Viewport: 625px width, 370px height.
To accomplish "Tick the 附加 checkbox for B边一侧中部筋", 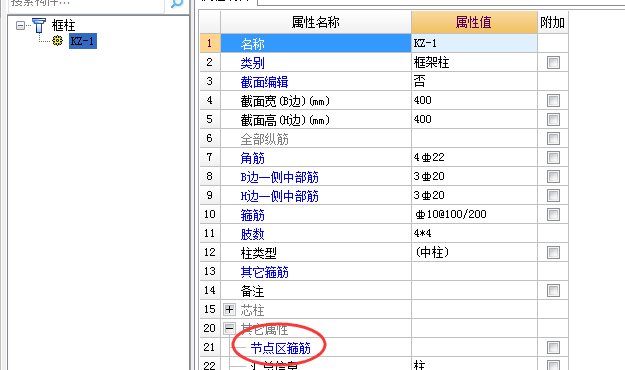I will (x=553, y=177).
